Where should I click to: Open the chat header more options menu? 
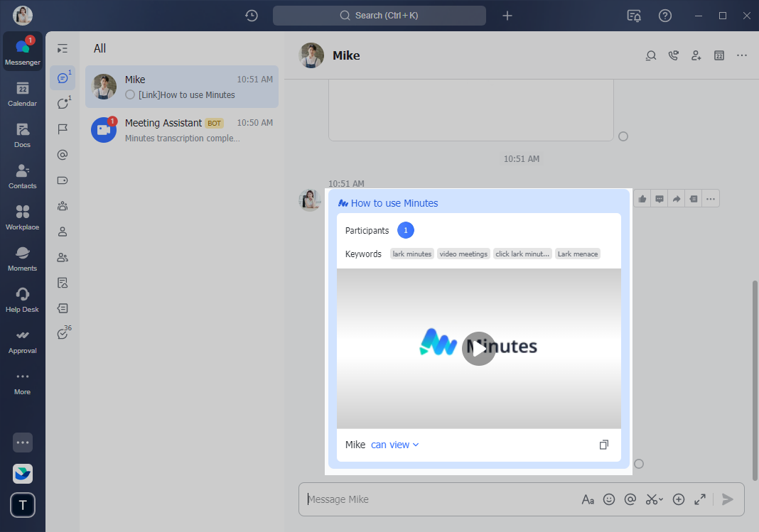(x=742, y=55)
